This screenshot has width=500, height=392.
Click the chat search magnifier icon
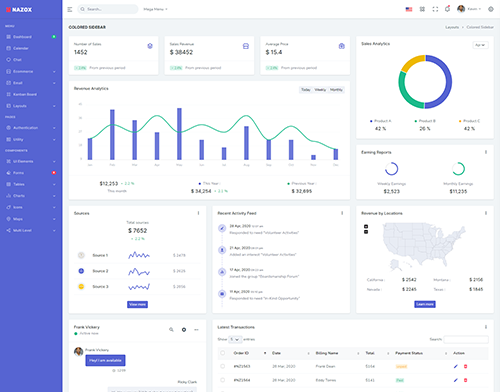pos(171,330)
